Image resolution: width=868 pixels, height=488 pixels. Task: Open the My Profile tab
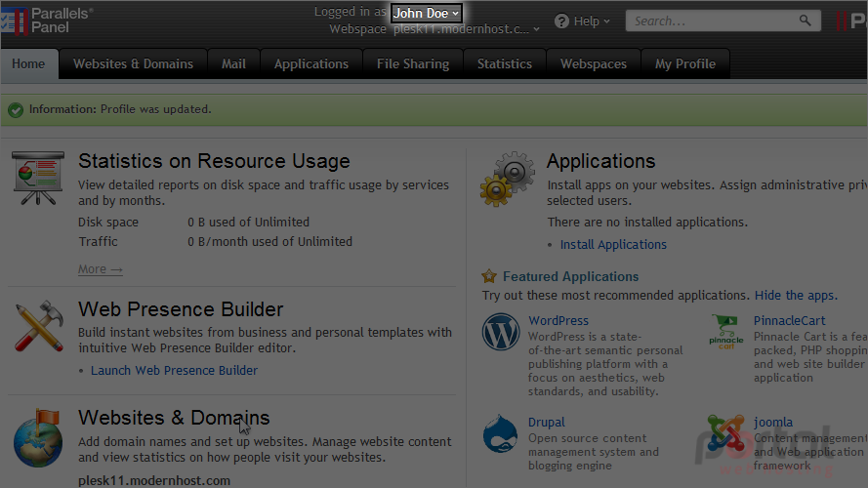coord(685,63)
